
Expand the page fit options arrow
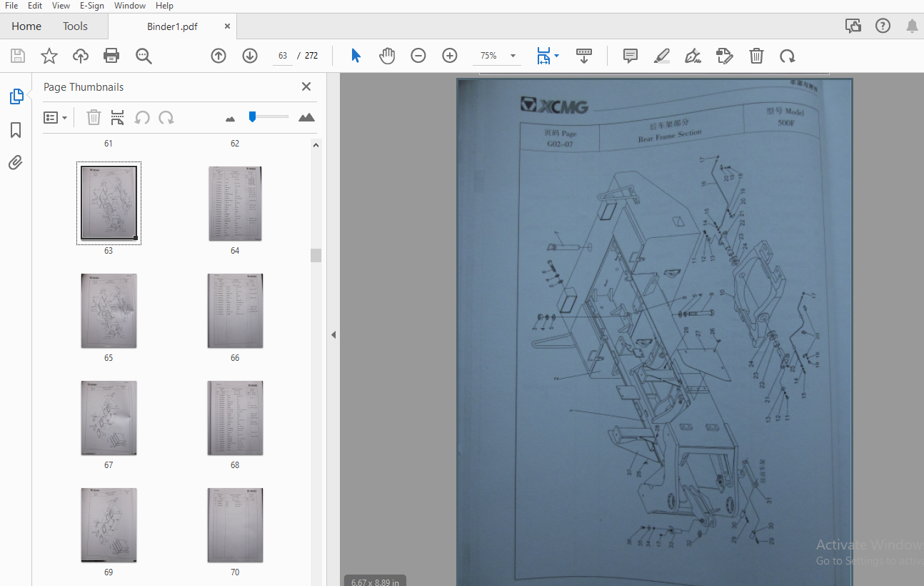pos(556,56)
